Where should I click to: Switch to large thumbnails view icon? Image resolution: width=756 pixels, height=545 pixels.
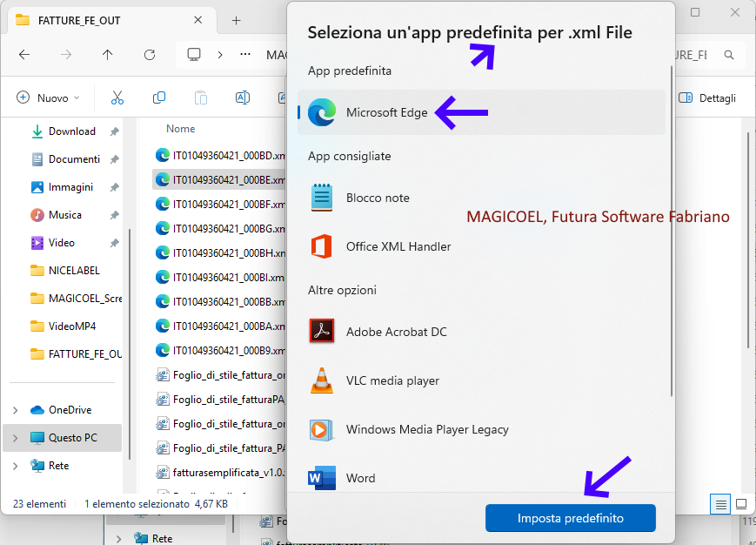point(741,504)
